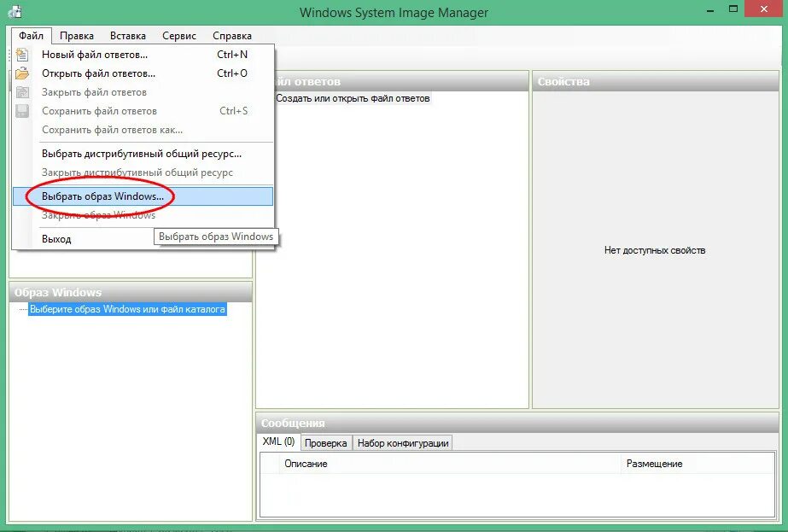Viewport: 788px width, 532px height.
Task: Click disabled Закрыть дистрибутивный общий ресурс entry
Action: [143, 172]
